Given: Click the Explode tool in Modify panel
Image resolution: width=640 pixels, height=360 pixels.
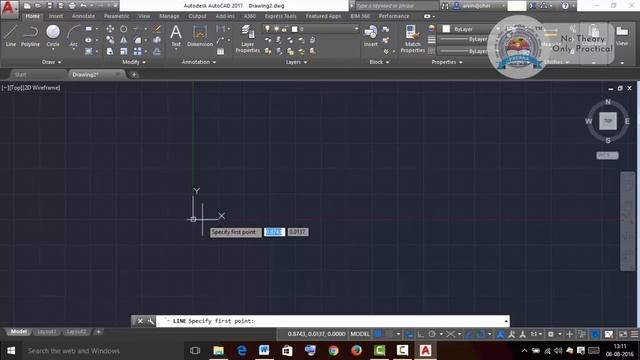Looking at the screenshot, I should 157,40.
